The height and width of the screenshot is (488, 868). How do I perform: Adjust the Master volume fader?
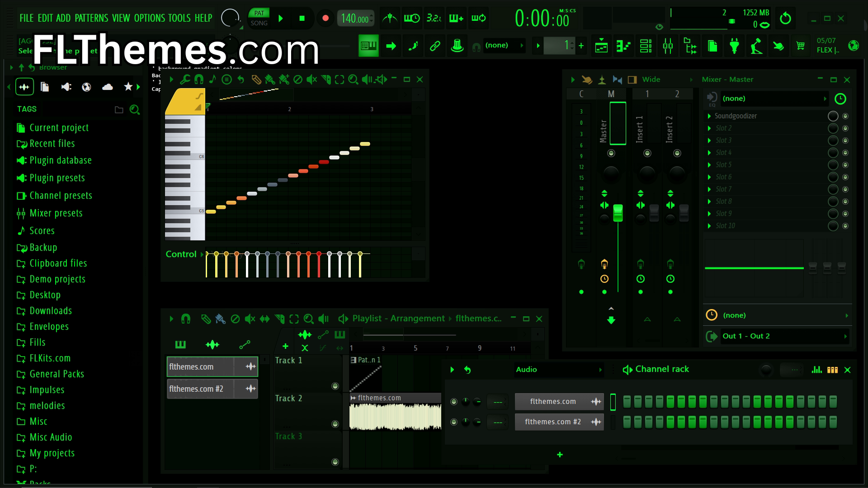618,213
